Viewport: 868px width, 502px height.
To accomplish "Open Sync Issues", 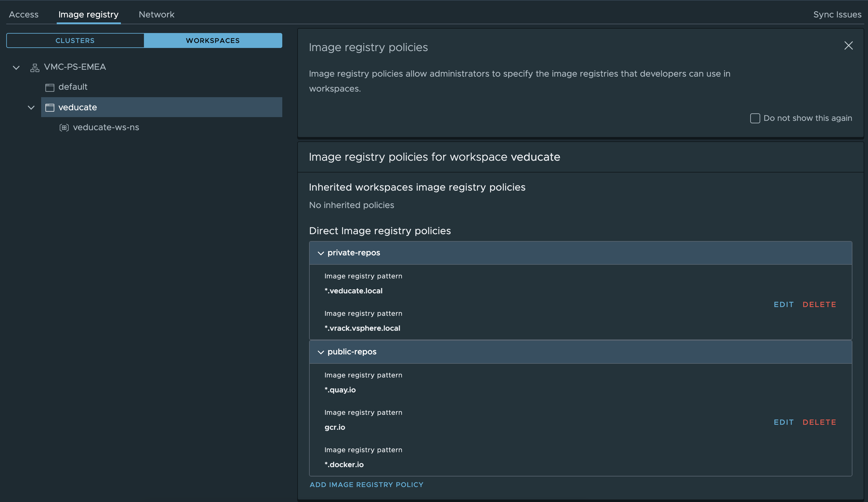I will pyautogui.click(x=837, y=14).
